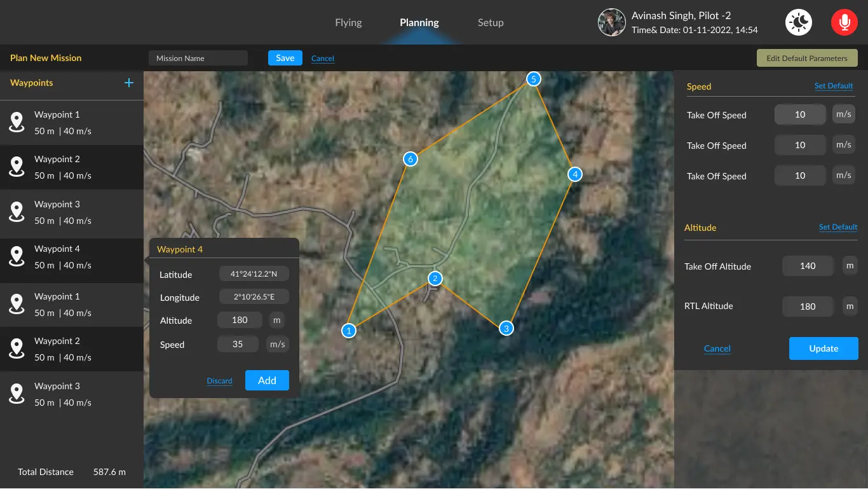Select map marker 2 on the polygon
Viewport: 868px width, 489px height.
[435, 278]
